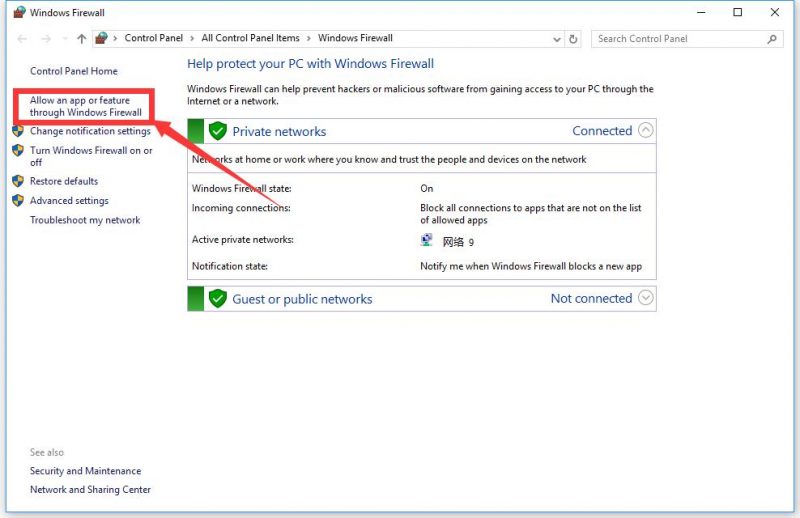Viewport: 800px width, 518px height.
Task: Open Advanced settings
Action: pyautogui.click(x=69, y=201)
